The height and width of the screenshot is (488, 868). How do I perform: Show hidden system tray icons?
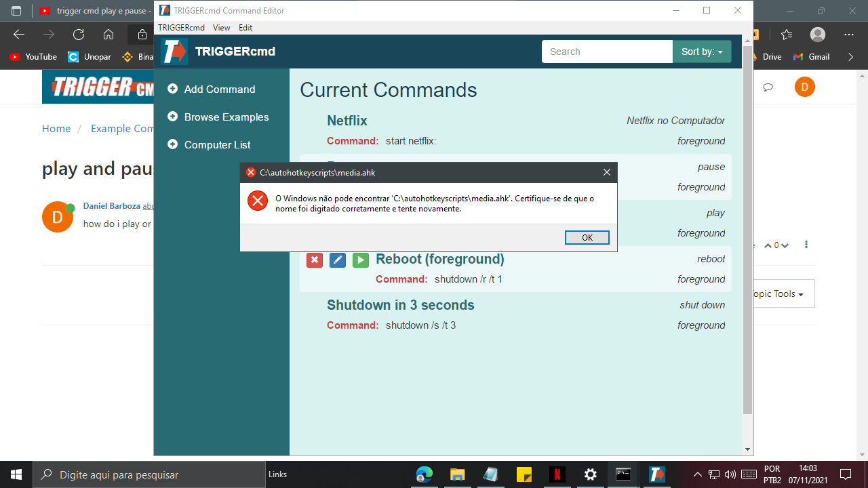coord(697,474)
